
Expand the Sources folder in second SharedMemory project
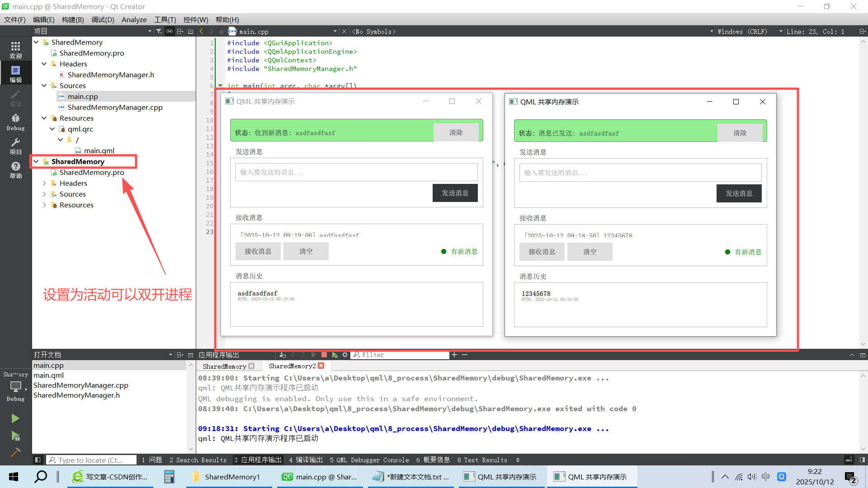coord(44,194)
